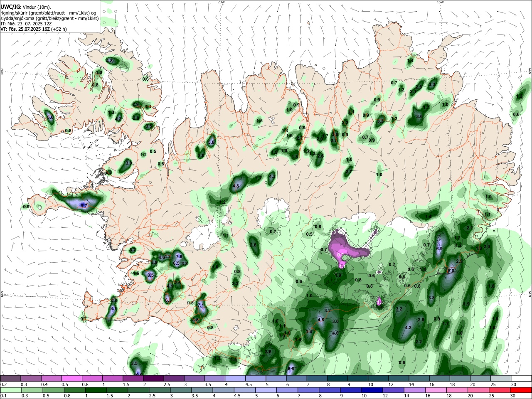Image resolution: width=532 pixels, height=399 pixels.
Task: Click the 2.9 value in the eastern rain band
Action: click(459, 261)
